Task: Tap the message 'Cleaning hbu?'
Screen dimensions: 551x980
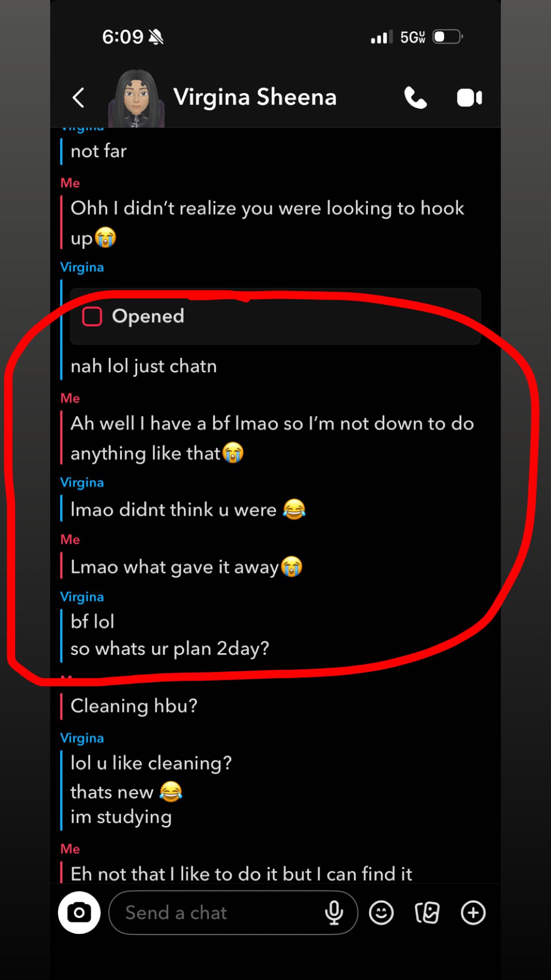Action: pyautogui.click(x=134, y=706)
